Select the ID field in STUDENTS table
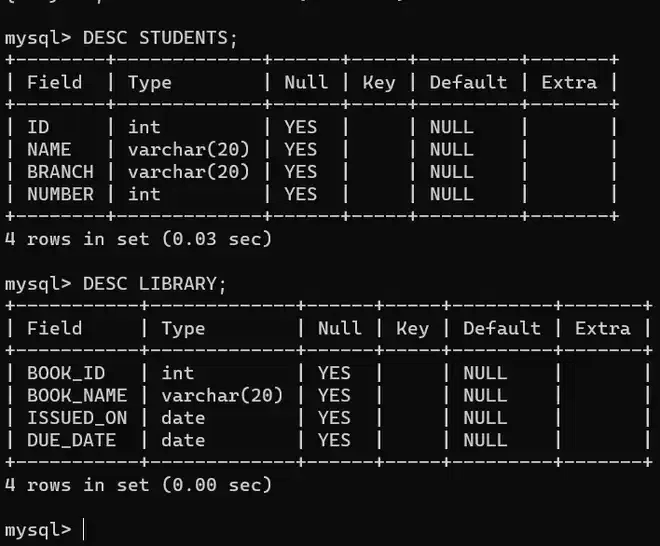The image size is (660, 546). click(38, 127)
